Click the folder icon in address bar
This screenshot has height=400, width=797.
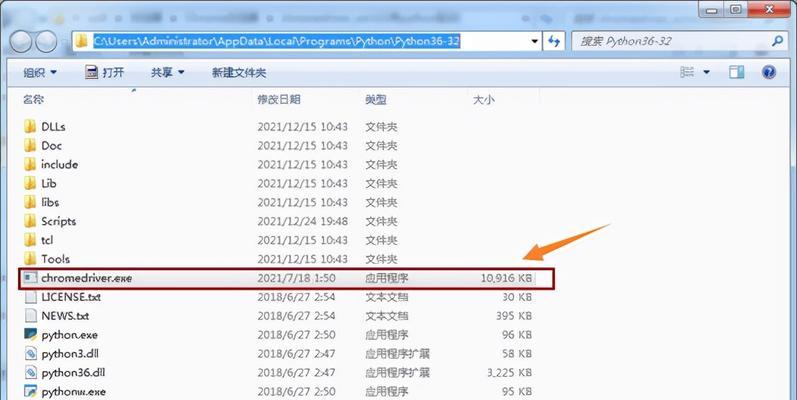click(81, 41)
